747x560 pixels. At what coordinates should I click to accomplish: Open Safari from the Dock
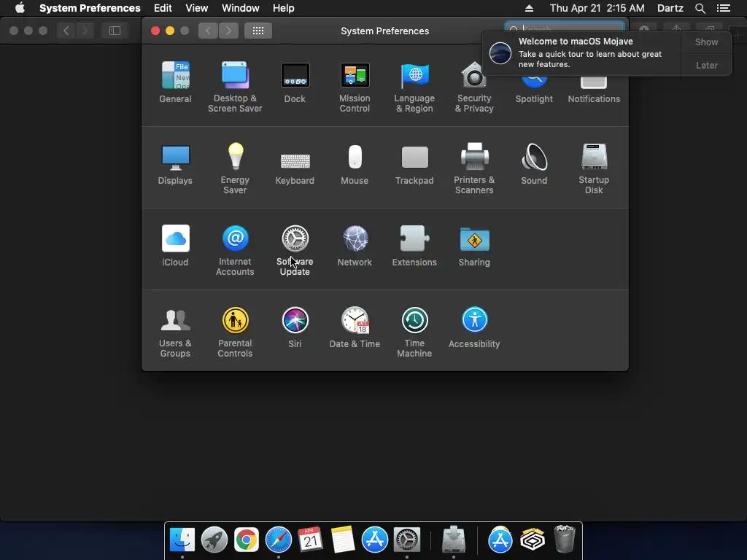(x=279, y=540)
